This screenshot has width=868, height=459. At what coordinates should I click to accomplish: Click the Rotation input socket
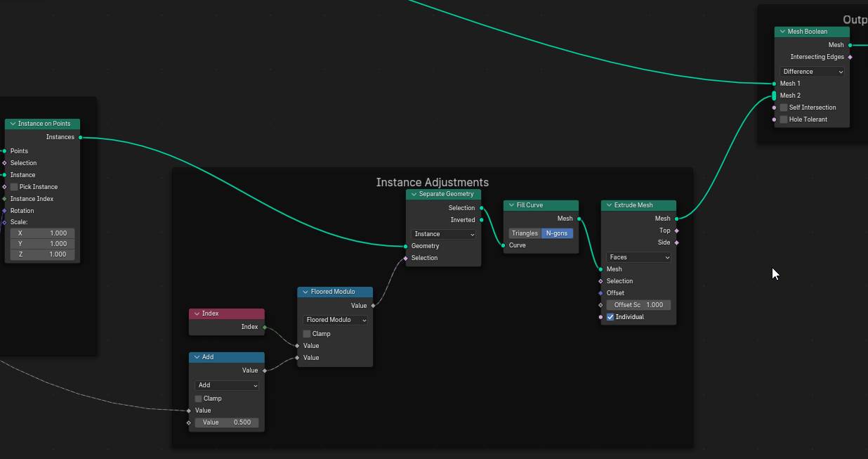(x=4, y=211)
